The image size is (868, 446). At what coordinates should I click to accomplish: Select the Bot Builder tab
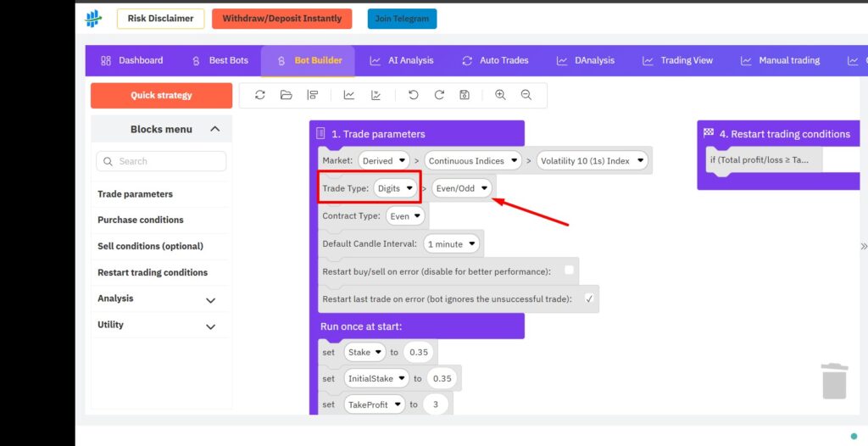pyautogui.click(x=308, y=60)
